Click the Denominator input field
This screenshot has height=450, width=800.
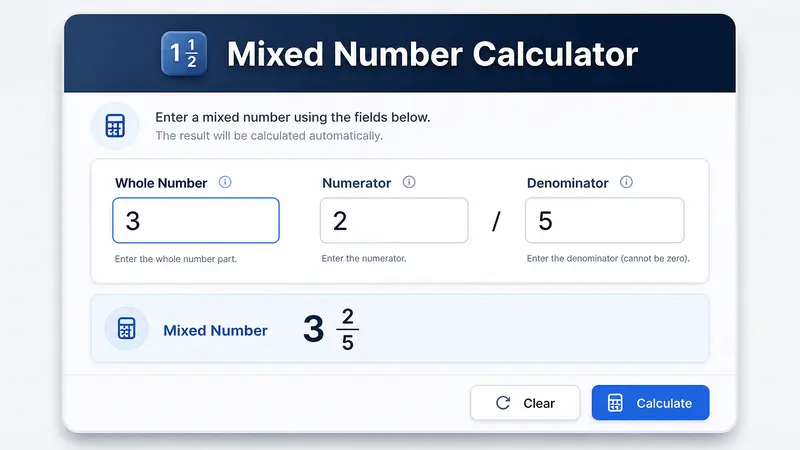pos(605,220)
